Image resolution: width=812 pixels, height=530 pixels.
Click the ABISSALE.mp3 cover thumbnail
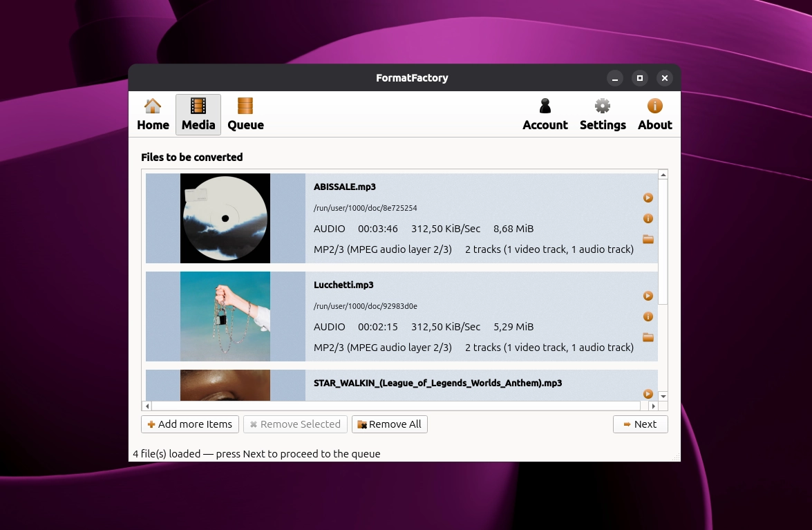point(225,218)
